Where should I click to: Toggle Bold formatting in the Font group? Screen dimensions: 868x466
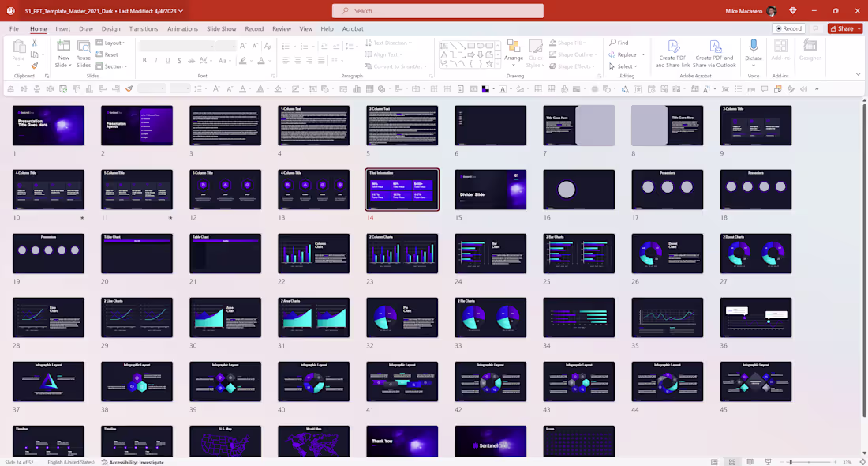point(144,59)
